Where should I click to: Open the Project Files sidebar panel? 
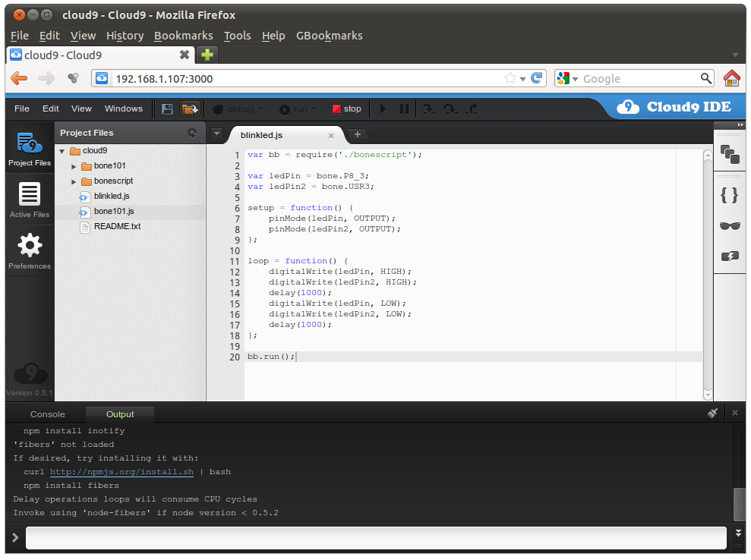(x=30, y=149)
